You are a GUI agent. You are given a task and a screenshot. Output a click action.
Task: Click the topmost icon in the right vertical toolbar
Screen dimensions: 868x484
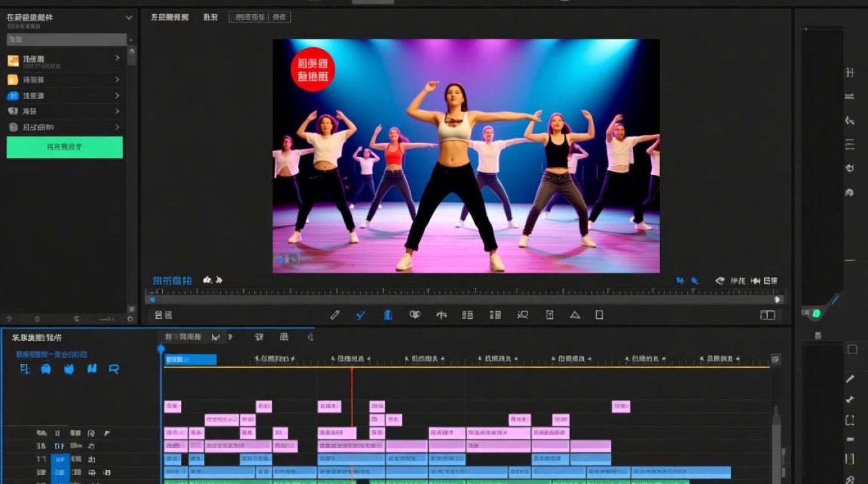[x=850, y=72]
